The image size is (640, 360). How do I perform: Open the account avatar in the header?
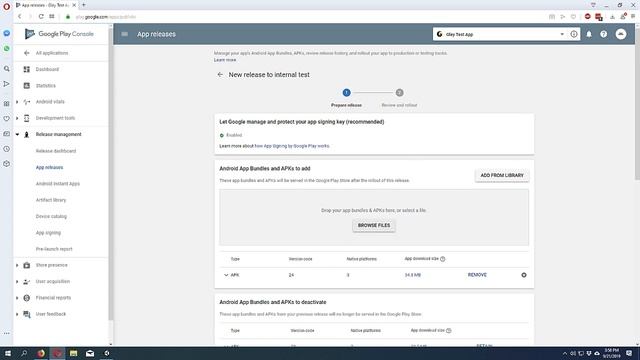pyautogui.click(x=621, y=34)
